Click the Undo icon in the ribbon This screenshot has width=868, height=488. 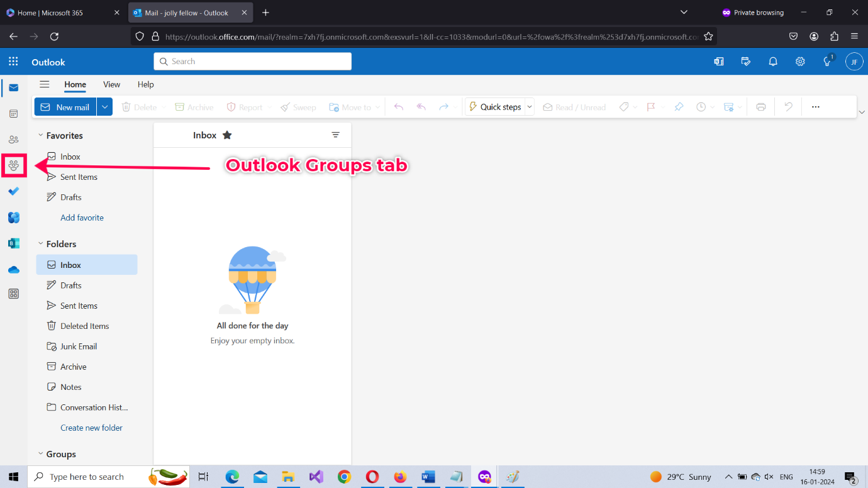tap(788, 108)
